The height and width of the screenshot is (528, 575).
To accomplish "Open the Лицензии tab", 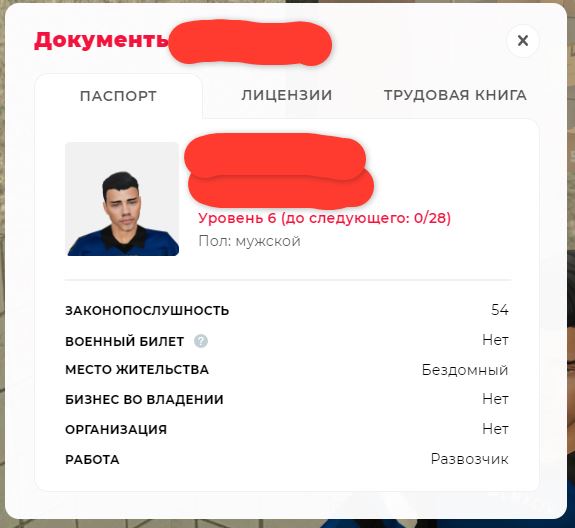I will click(286, 95).
